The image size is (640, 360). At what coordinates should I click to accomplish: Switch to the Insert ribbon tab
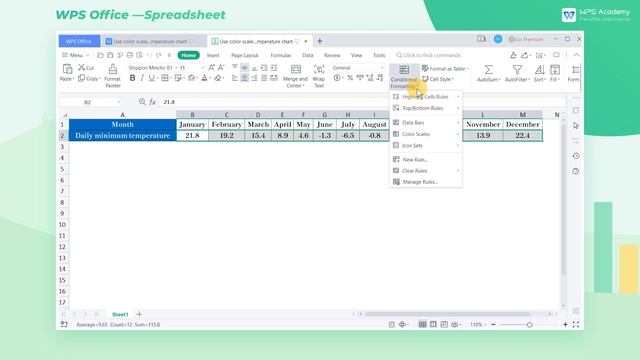(213, 55)
